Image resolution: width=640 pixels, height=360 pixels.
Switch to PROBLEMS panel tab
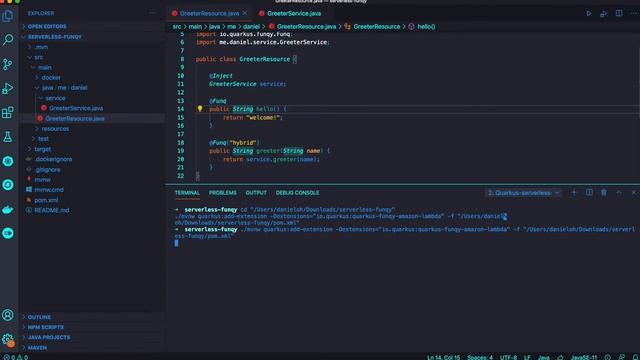[x=222, y=193]
